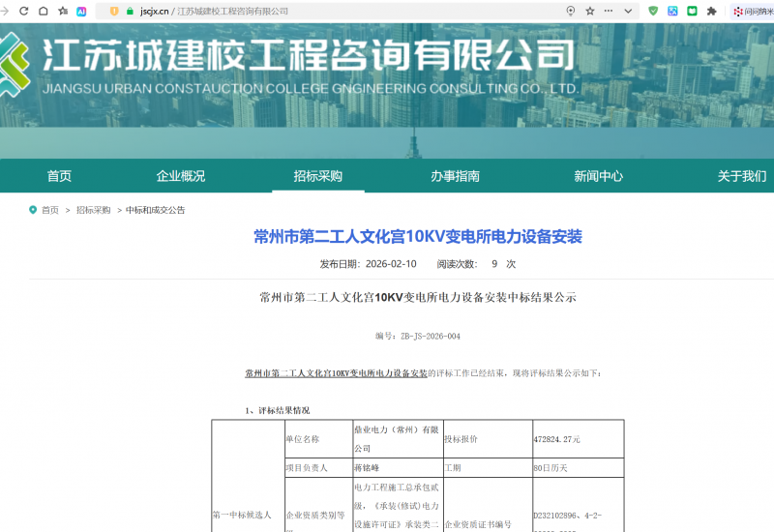Open the puzzle-piece extensions icon
Image resolution: width=774 pixels, height=532 pixels.
[x=712, y=11]
